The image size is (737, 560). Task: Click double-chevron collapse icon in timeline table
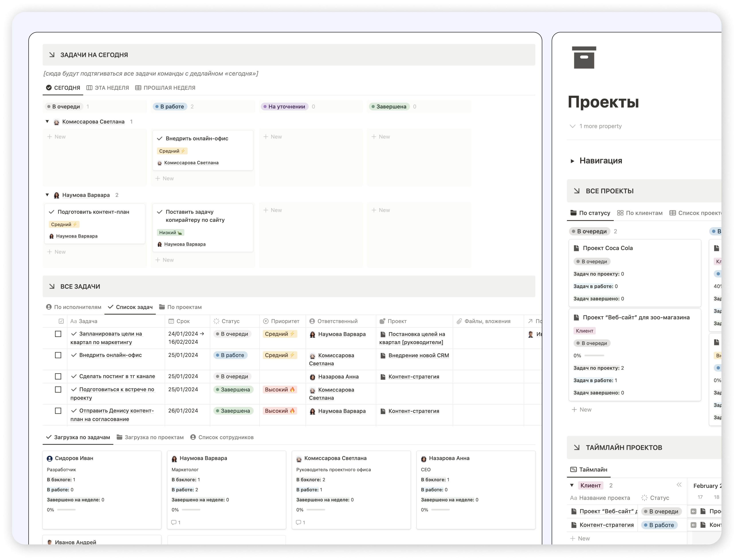point(679,485)
